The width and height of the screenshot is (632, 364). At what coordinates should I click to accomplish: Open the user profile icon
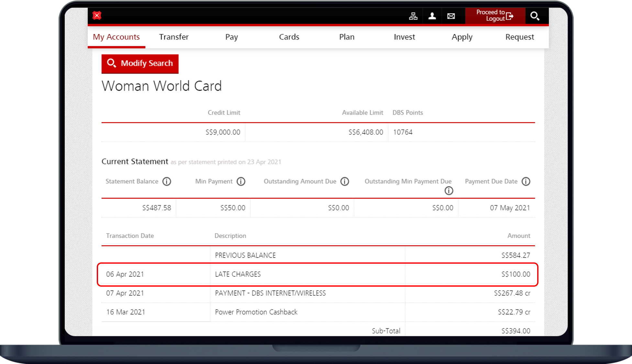pos(432,16)
